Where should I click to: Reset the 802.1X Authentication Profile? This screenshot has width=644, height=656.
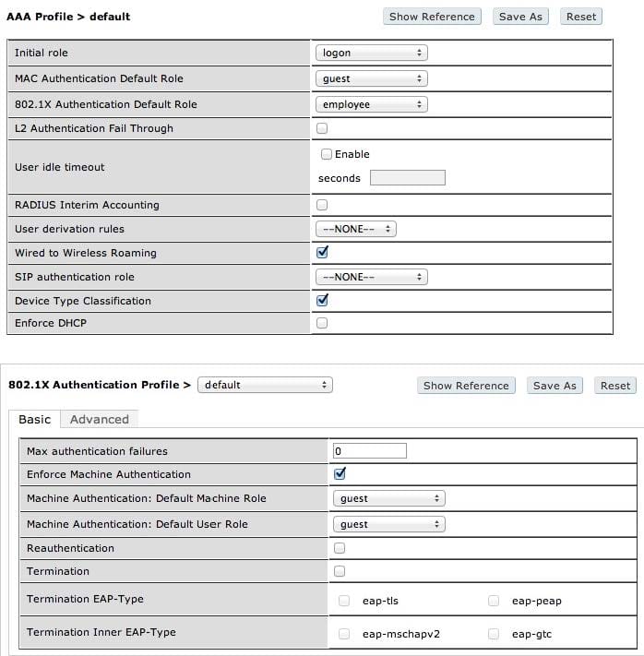click(614, 386)
